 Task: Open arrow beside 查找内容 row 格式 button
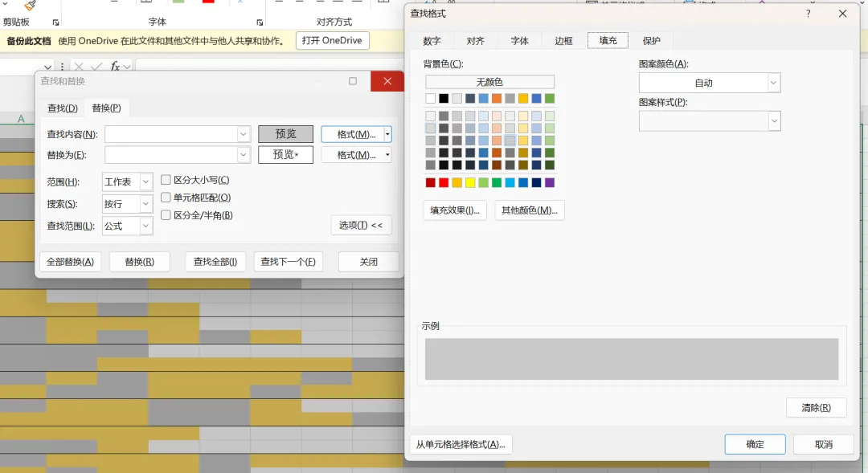tap(387, 134)
